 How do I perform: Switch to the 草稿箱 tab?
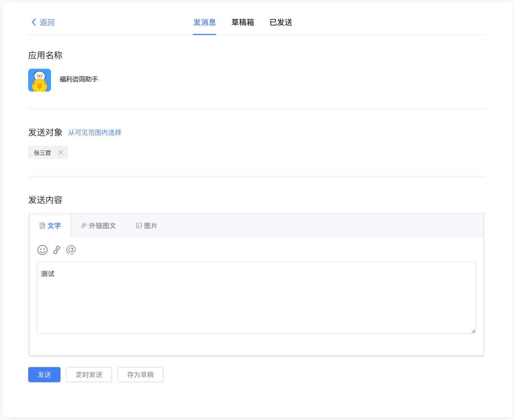coord(243,22)
